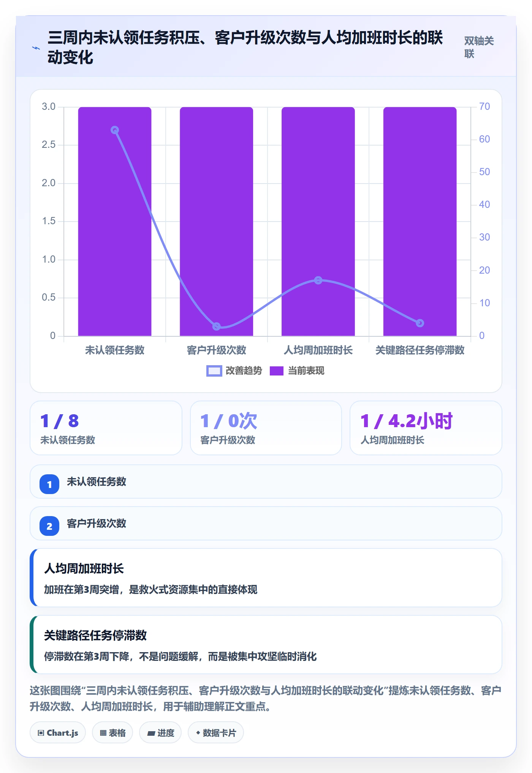Viewport: 532px width, 773px height.
Task: Click the lightning icon beside the title
Action: 36,48
